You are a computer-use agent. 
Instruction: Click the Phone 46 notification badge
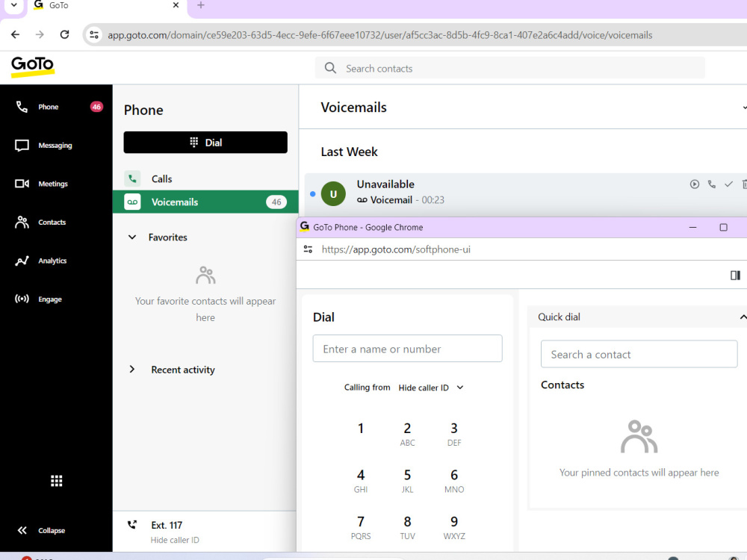tap(96, 107)
